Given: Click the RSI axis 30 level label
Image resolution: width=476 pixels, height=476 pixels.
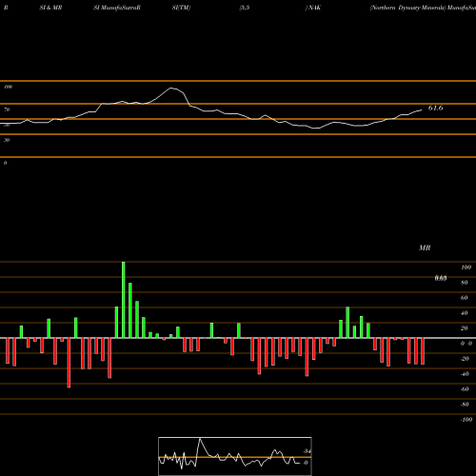Looking at the screenshot, I should point(7,140).
